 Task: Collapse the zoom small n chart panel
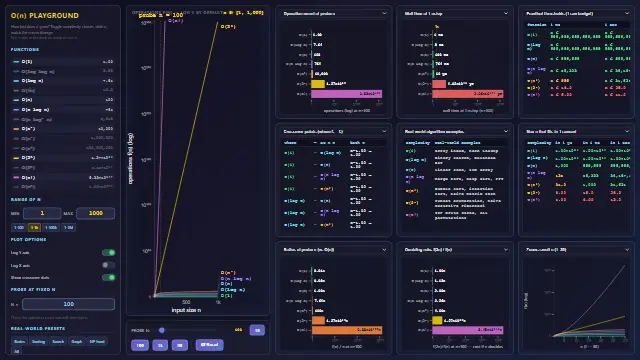pyautogui.click(x=627, y=249)
